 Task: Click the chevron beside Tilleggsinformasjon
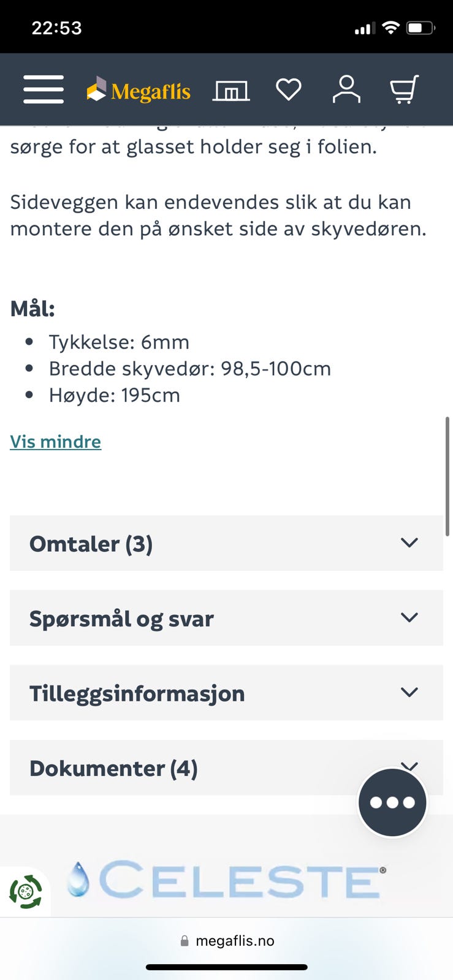[409, 692]
